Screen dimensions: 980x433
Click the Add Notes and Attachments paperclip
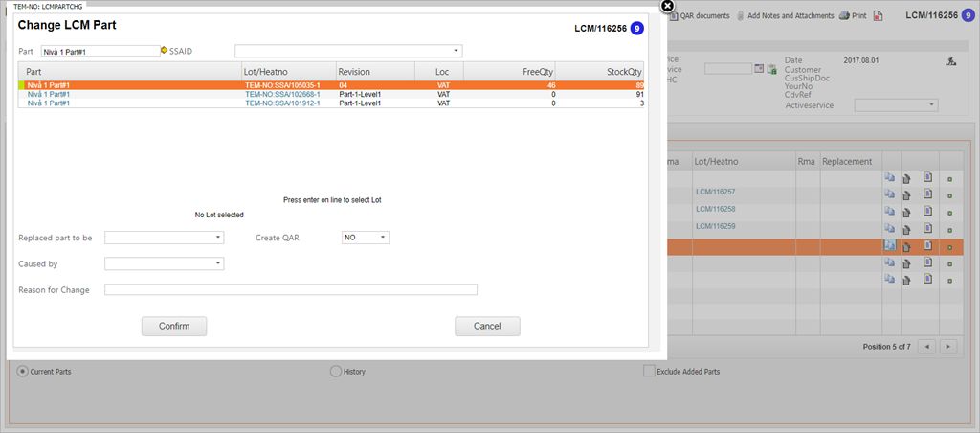click(738, 15)
